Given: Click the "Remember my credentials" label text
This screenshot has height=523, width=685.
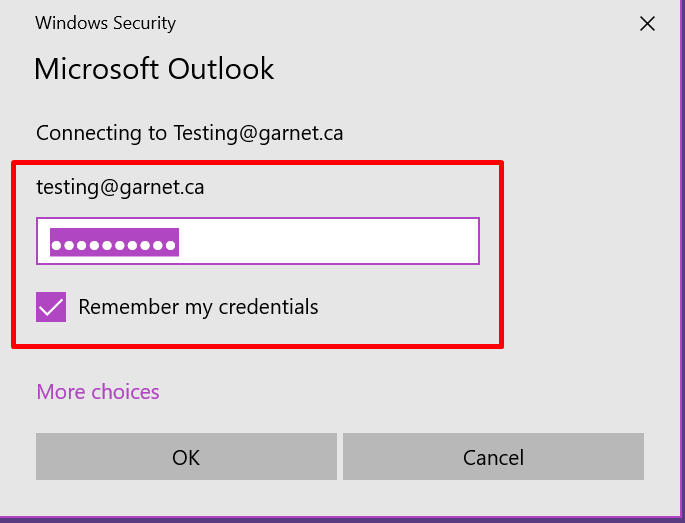Looking at the screenshot, I should [x=198, y=307].
